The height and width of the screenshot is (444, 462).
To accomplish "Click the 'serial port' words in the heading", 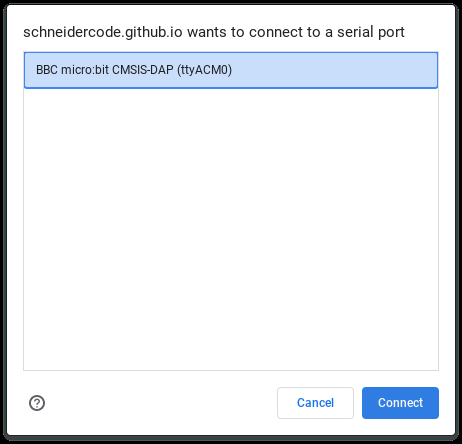I will tap(371, 33).
